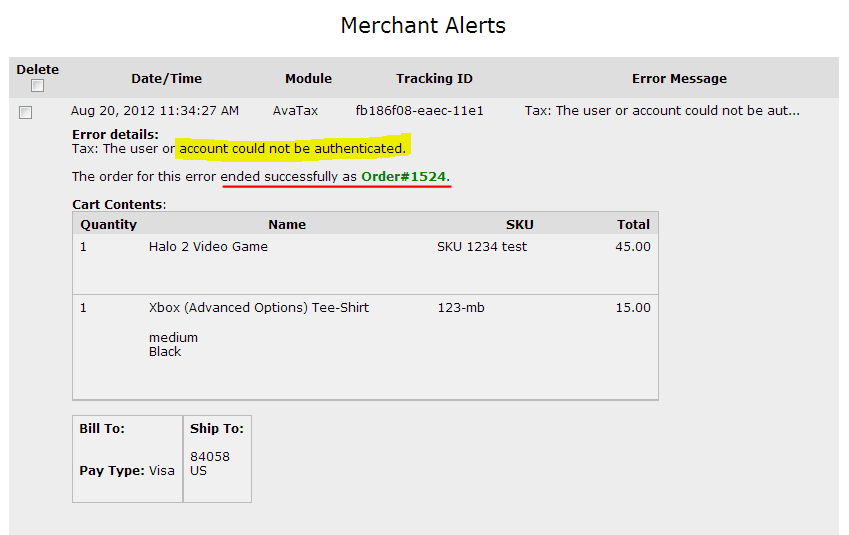Click the Aug 20, 2012 alert timestamp
Image resolution: width=849 pixels, height=535 pixels.
(x=155, y=111)
